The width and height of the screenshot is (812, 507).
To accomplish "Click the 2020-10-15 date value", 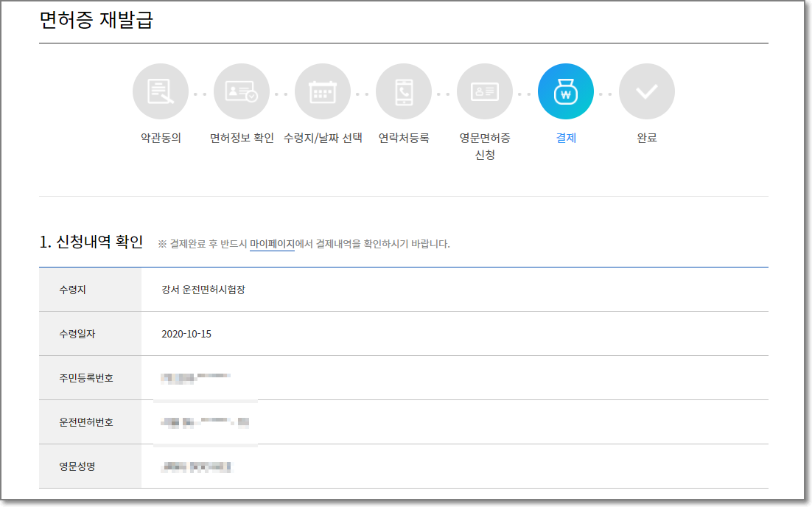I will [x=186, y=334].
